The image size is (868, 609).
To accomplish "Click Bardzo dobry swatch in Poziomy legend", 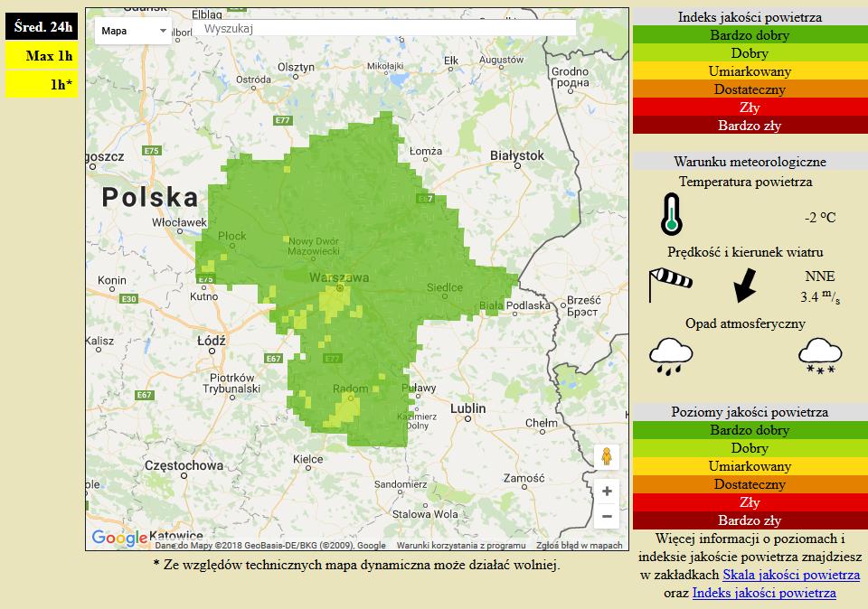I will pyautogui.click(x=750, y=430).
